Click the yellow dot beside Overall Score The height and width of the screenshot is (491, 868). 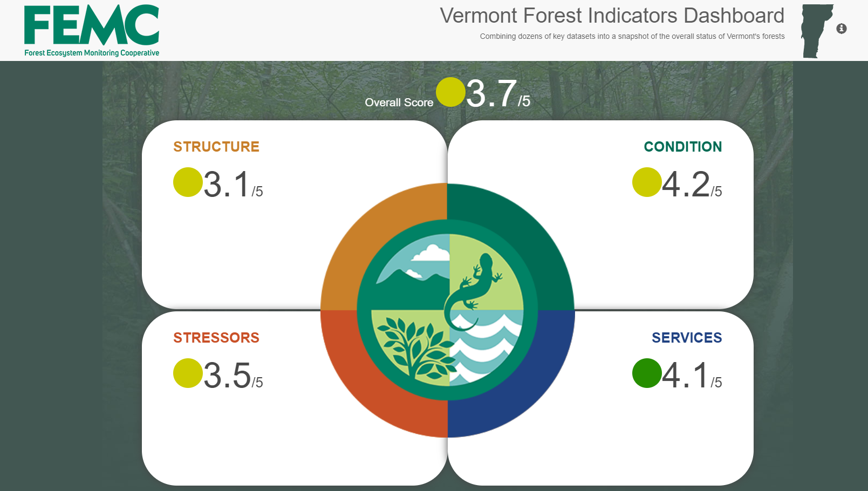450,92
